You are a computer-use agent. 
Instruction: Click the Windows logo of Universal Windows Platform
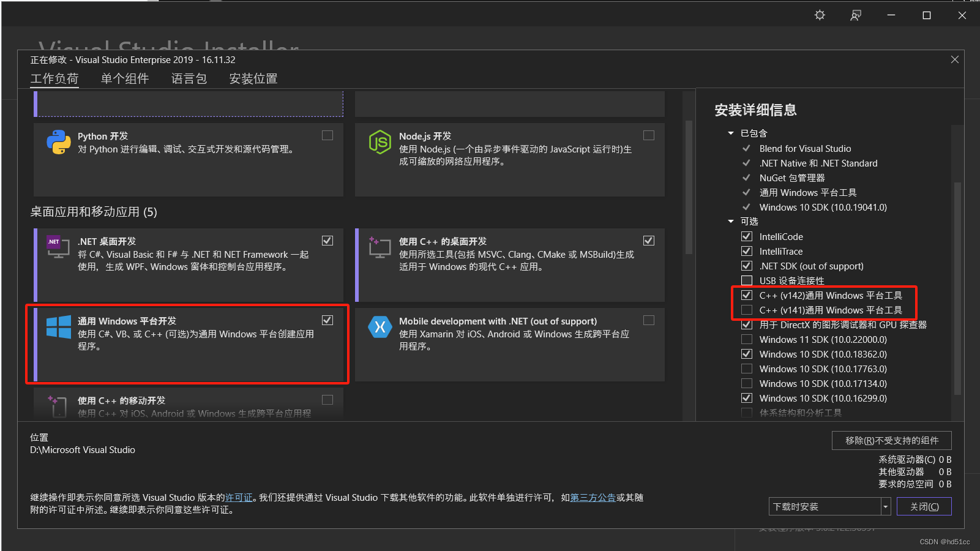click(59, 327)
